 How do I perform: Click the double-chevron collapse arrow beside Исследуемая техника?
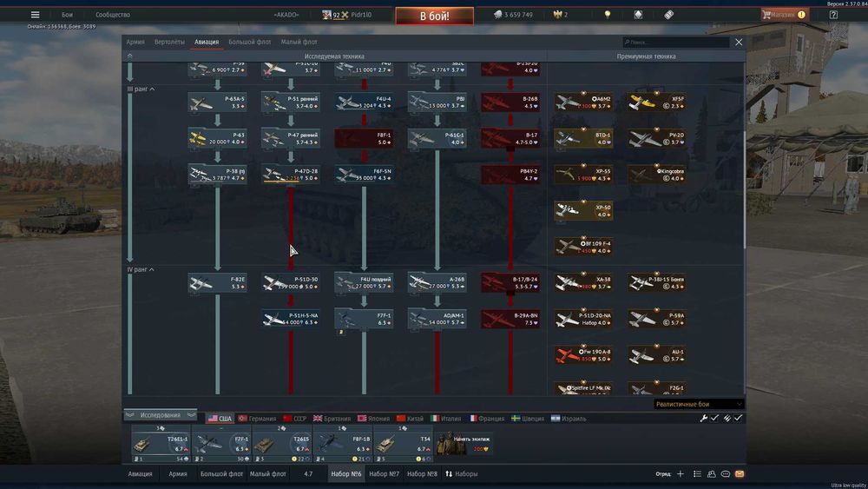coord(129,56)
